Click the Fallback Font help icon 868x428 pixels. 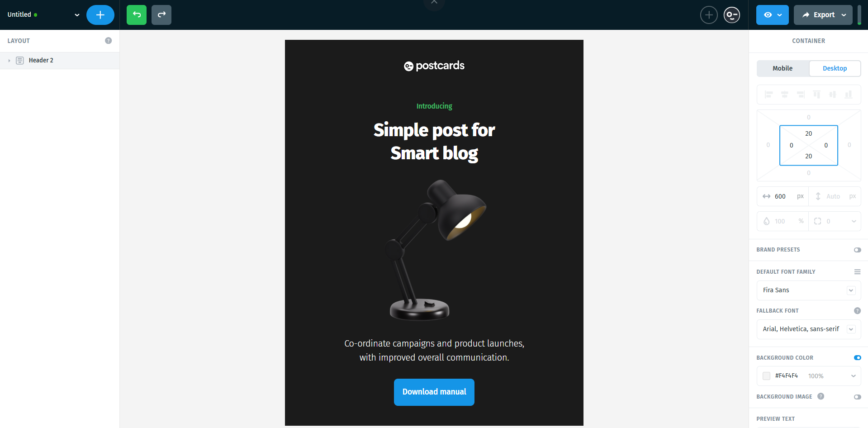pos(857,311)
